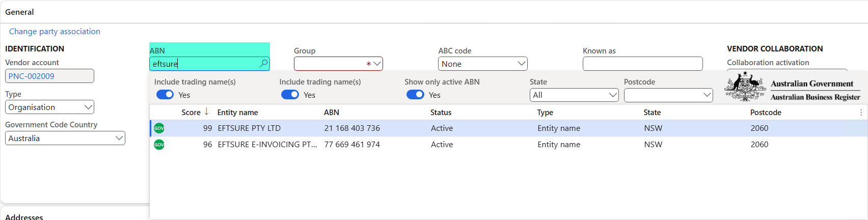The height and width of the screenshot is (220, 868).
Task: Sort by Status column header
Action: click(x=441, y=113)
